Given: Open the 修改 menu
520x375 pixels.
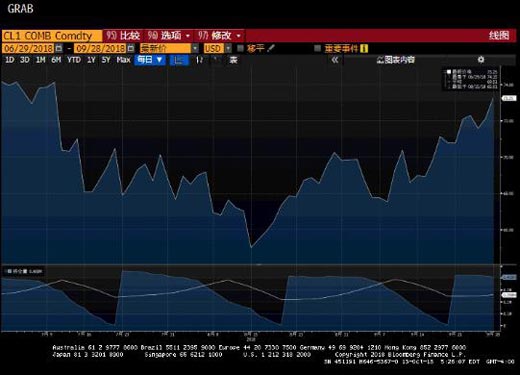Looking at the screenshot, I should (x=220, y=35).
